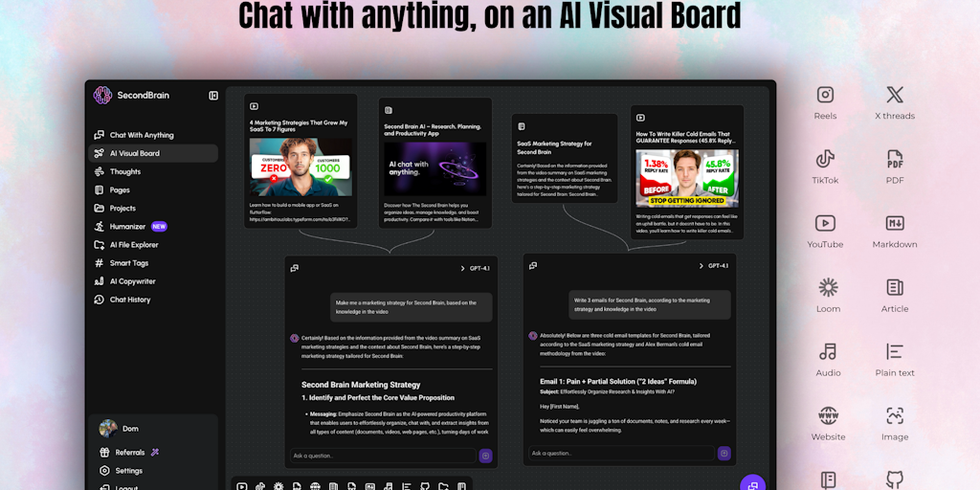This screenshot has height=490, width=980.
Task: Click the page icon on the Second Brain AI card
Action: (389, 110)
